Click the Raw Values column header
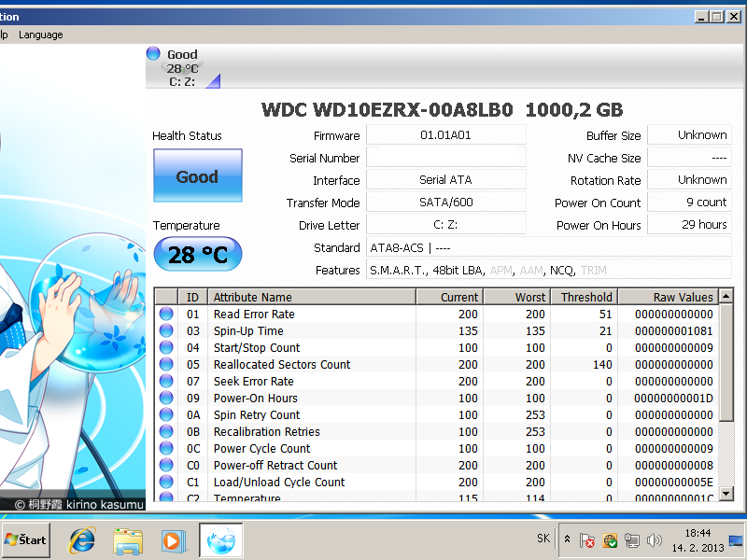Viewport: 747px width, 560px height. [669, 297]
